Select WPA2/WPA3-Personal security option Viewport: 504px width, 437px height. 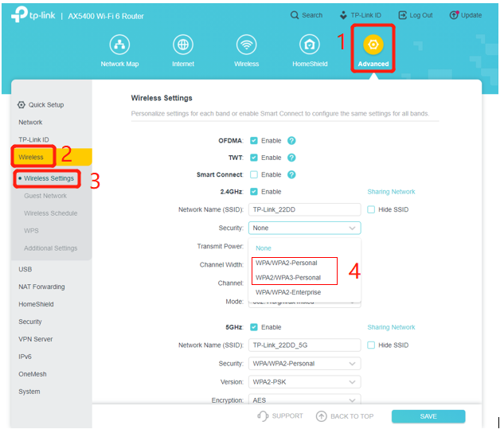click(288, 278)
